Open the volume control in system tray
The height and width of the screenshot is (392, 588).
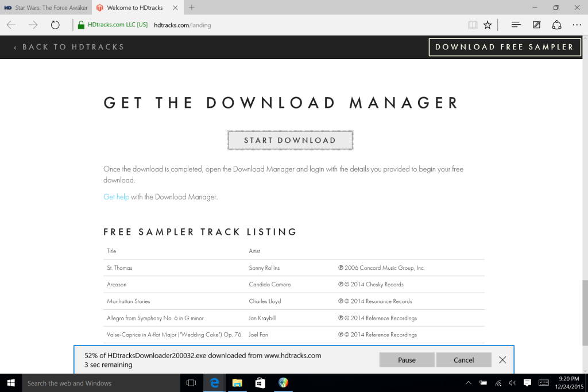coord(512,383)
